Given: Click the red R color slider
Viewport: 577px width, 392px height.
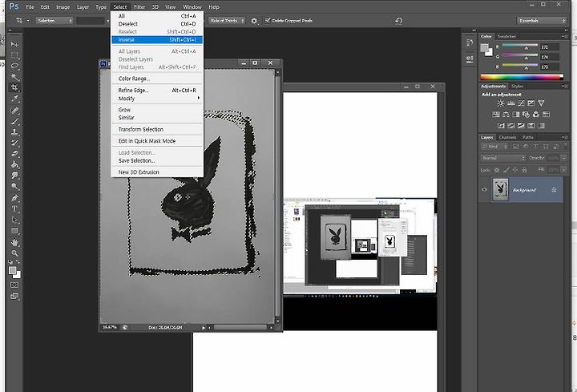Looking at the screenshot, I should [519, 46].
